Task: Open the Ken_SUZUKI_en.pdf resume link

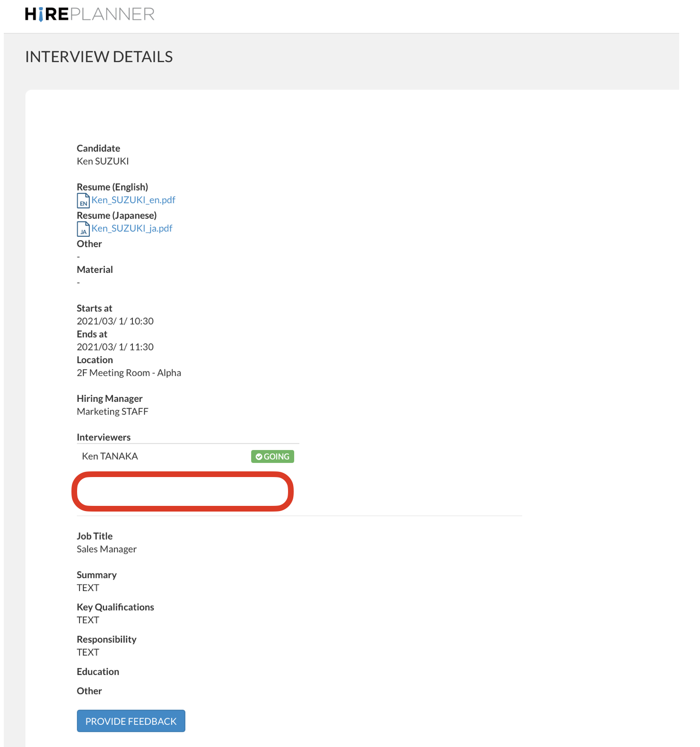Action: pyautogui.click(x=133, y=200)
